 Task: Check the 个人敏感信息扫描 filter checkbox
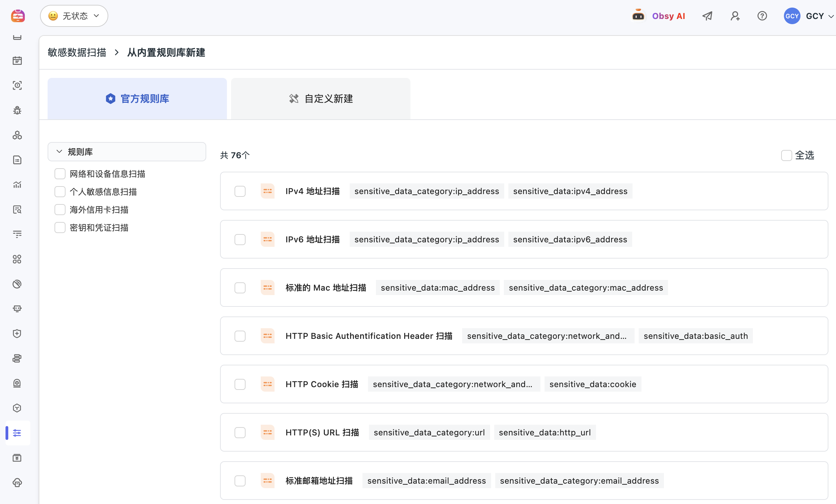60,192
